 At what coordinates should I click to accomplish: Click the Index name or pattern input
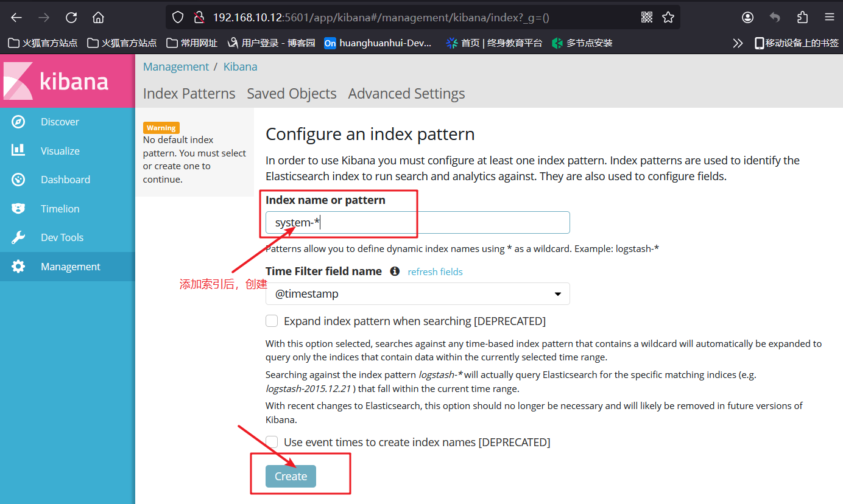418,222
